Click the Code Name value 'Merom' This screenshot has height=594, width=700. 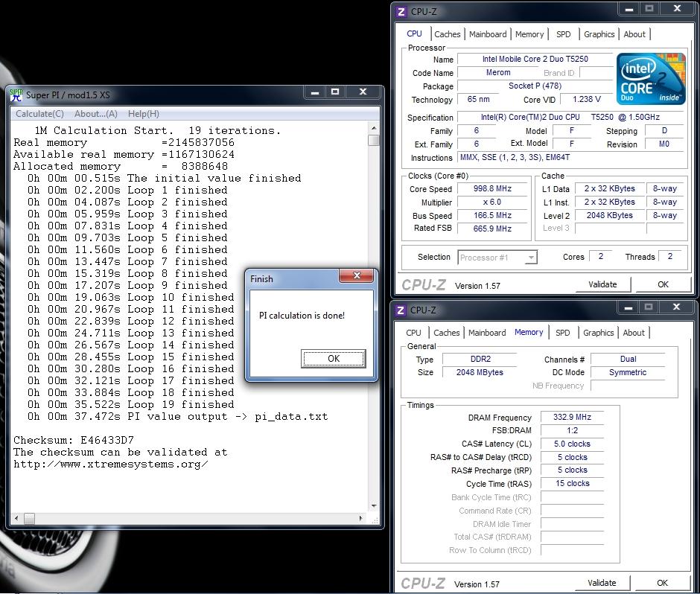(498, 72)
